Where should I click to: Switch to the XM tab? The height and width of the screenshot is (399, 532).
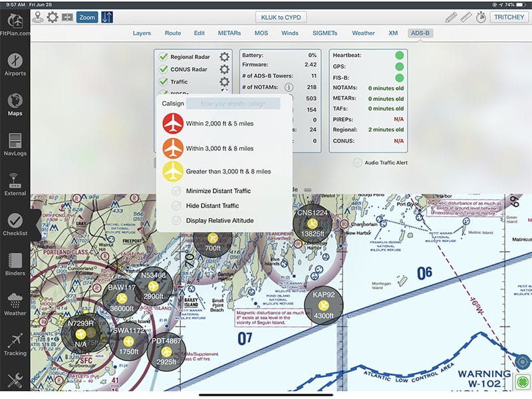393,33
